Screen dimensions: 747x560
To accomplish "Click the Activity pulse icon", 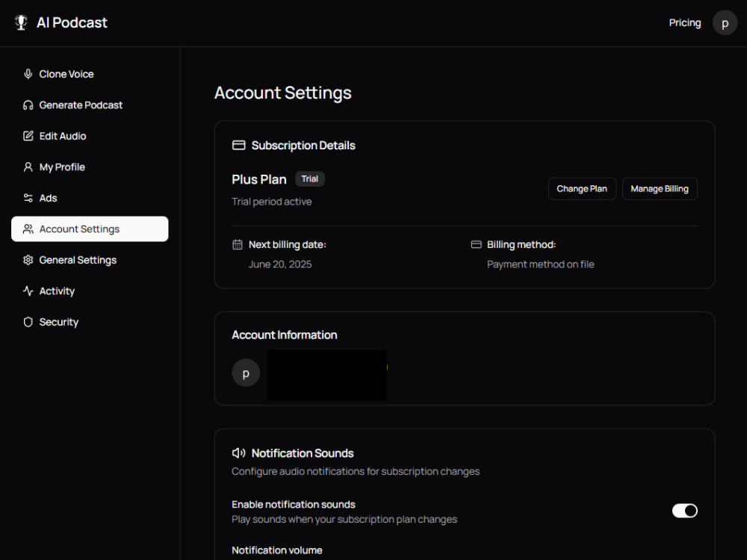I will (28, 291).
